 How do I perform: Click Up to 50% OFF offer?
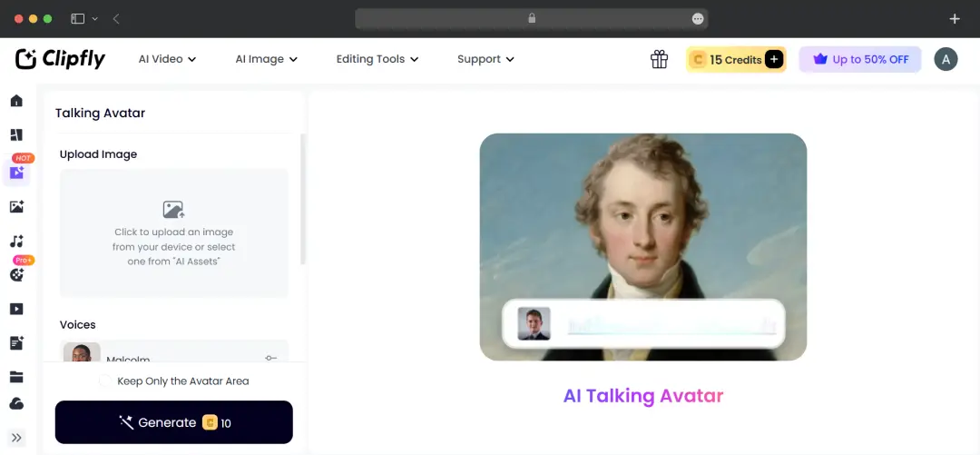(x=860, y=59)
